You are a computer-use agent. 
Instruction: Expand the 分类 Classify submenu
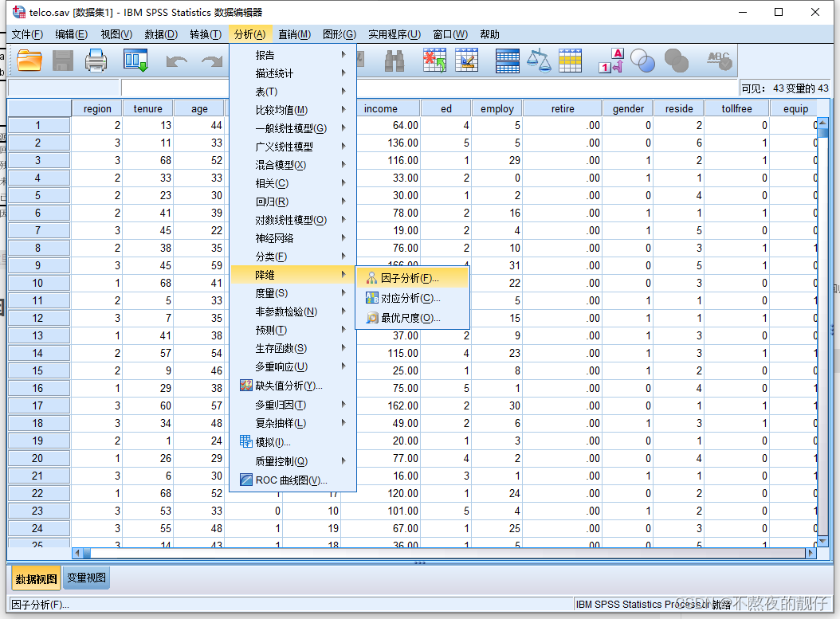pyautogui.click(x=292, y=257)
